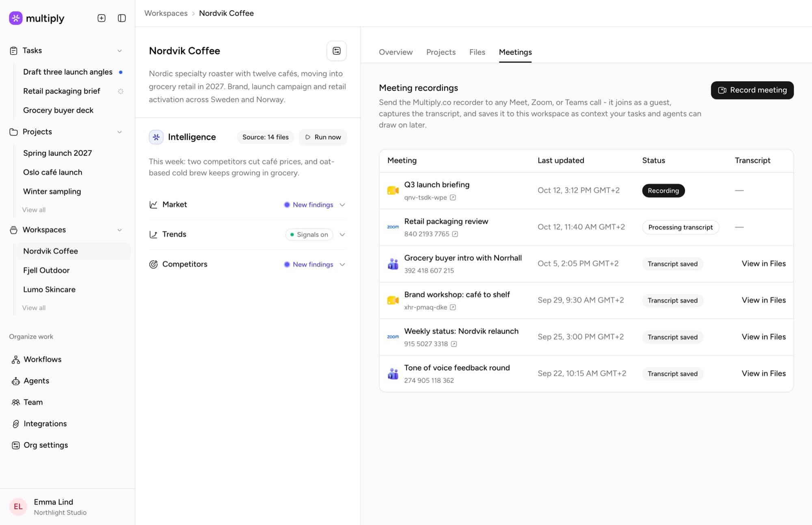
Task: Click View all under Projects
Action: pos(34,210)
